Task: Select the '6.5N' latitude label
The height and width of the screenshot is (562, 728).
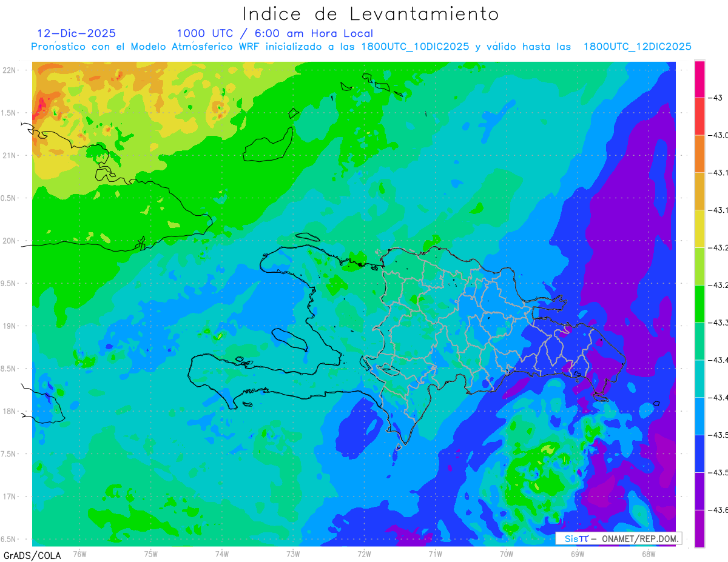Action: 9,540
